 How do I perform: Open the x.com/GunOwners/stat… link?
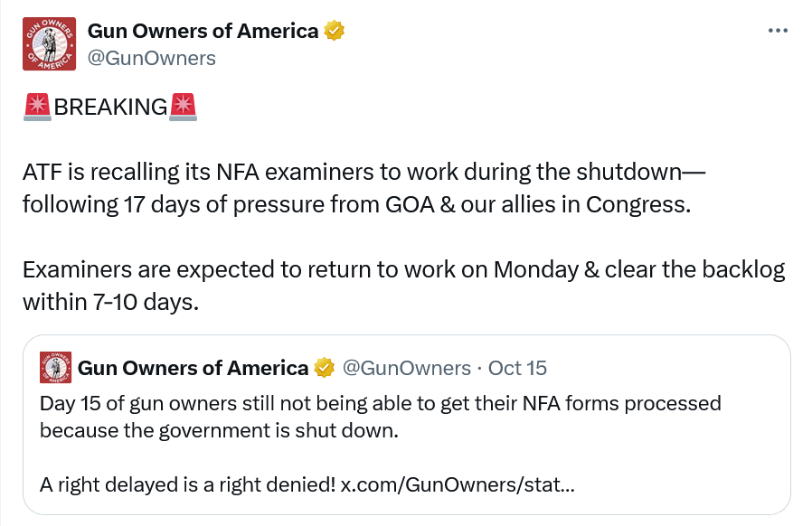point(457,484)
